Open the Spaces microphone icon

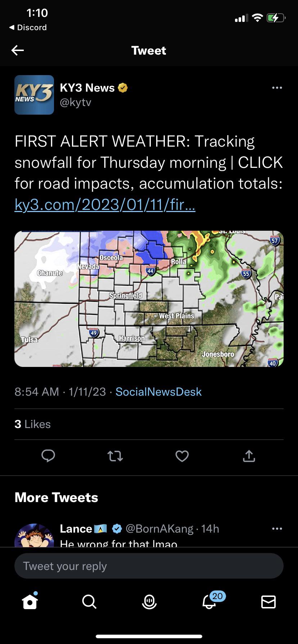point(149,602)
